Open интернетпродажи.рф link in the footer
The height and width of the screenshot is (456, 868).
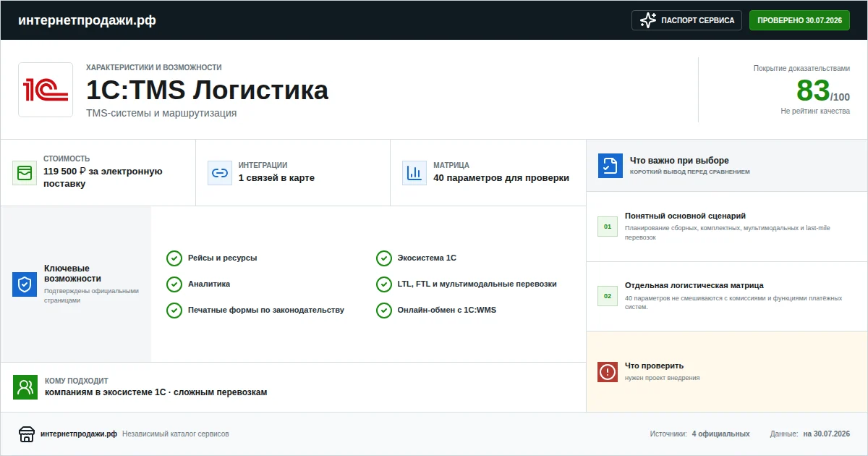click(79, 434)
